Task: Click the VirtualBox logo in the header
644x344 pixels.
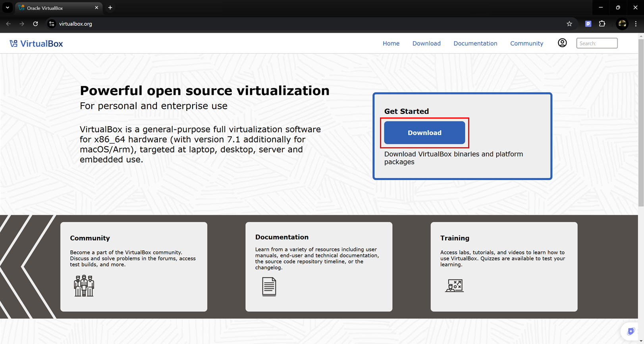Action: [x=36, y=44]
